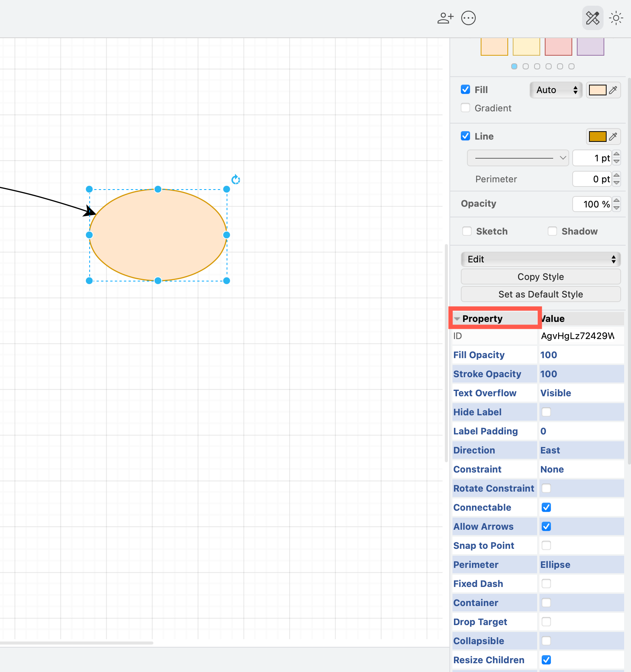Enable the Shadow effect

(x=553, y=231)
